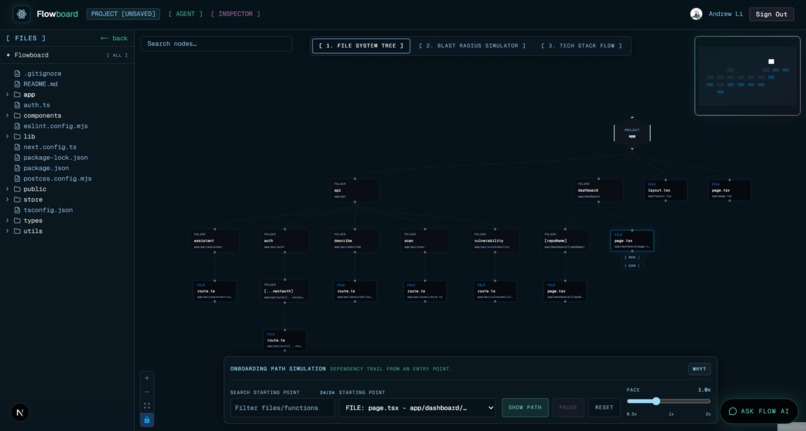
Task: Click the package-lock.json file icon
Action: (17, 157)
